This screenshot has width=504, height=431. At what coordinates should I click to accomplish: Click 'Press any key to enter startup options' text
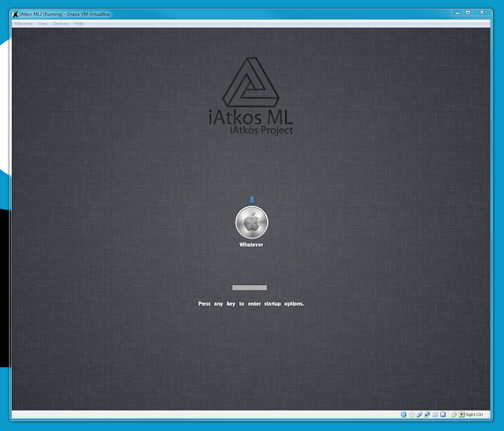pos(250,303)
